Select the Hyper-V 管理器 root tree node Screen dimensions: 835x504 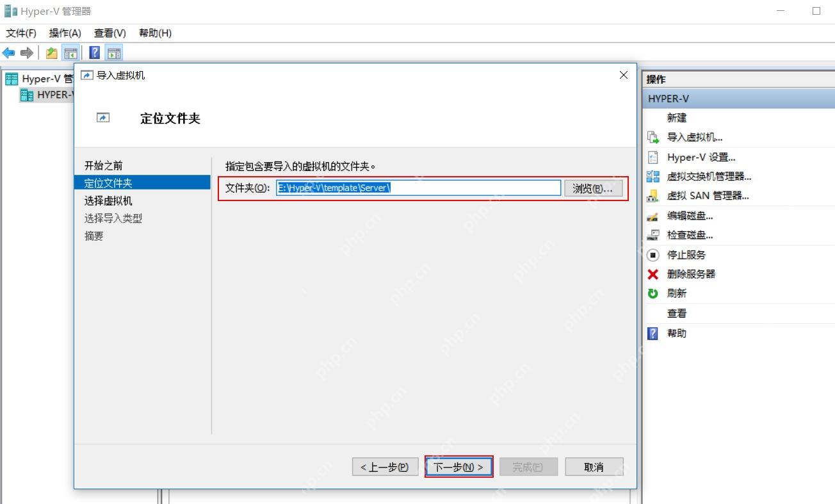[x=40, y=79]
